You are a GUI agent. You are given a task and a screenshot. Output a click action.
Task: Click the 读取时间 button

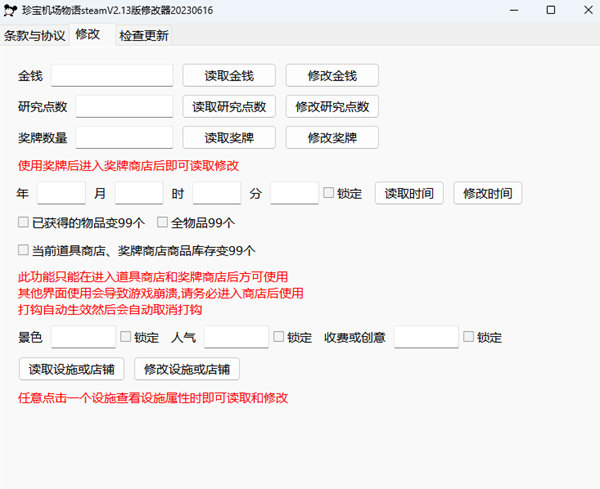[x=409, y=193]
